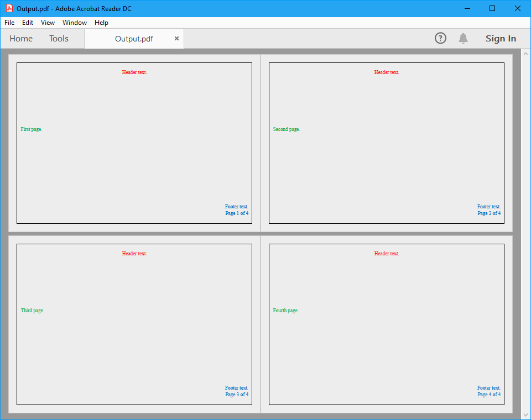Close the Output.pdf document tab
The image size is (531, 420).
coord(176,39)
